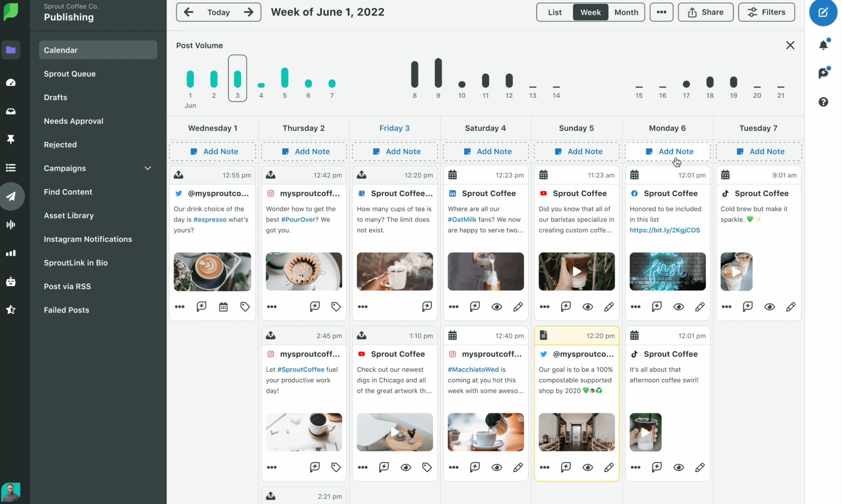Add Note for Wednesday 1

212,151
